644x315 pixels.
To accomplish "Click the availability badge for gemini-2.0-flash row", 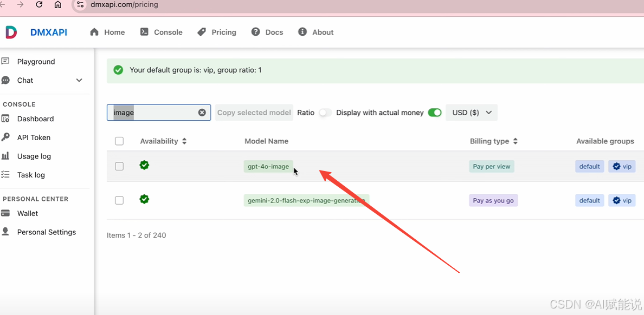I will [144, 199].
